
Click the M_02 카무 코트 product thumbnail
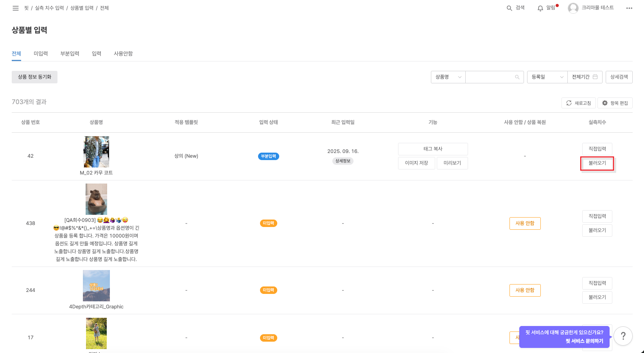tap(96, 152)
